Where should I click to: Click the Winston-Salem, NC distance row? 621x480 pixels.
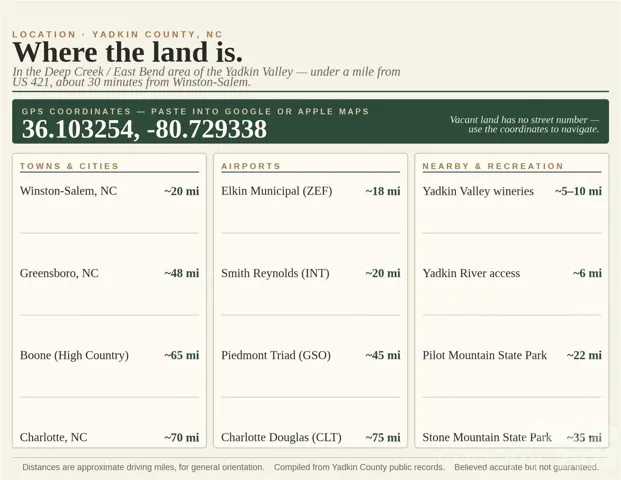(x=109, y=191)
